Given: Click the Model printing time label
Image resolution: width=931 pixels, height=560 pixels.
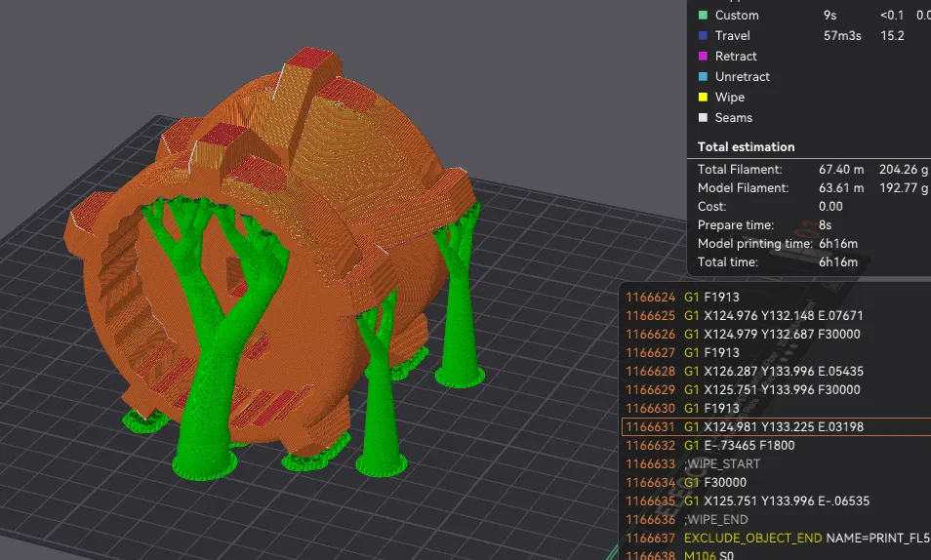Looking at the screenshot, I should 754,244.
